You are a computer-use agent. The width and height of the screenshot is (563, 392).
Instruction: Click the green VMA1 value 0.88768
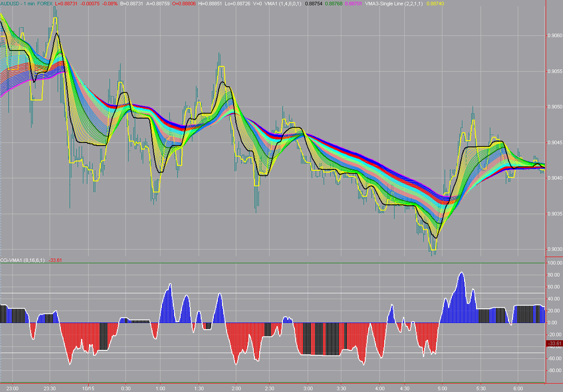333,3
